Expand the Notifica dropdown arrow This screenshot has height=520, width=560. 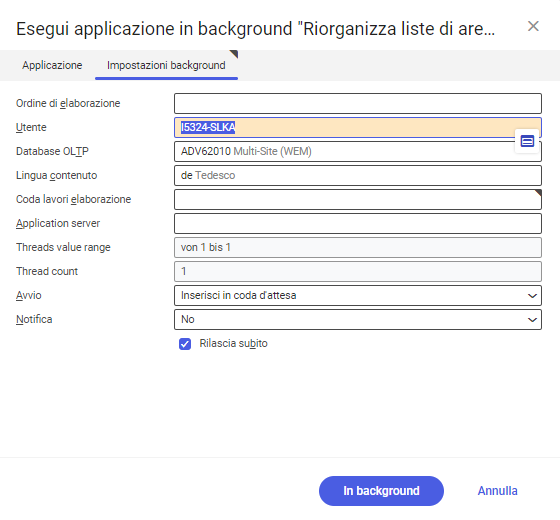(532, 320)
